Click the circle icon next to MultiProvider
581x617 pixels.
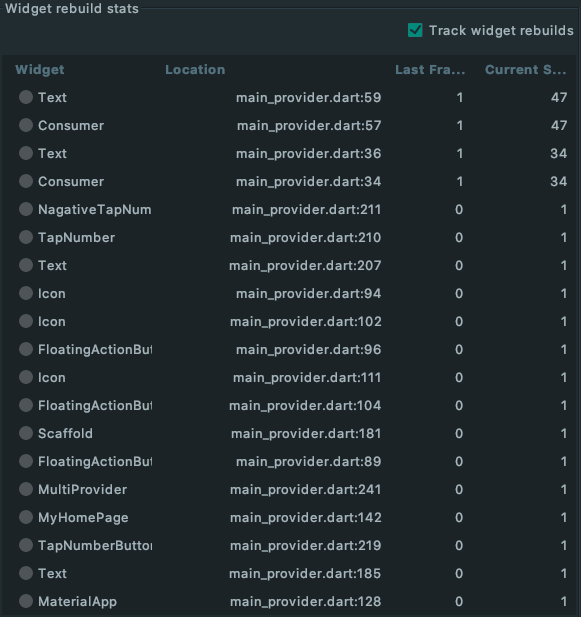(x=26, y=489)
